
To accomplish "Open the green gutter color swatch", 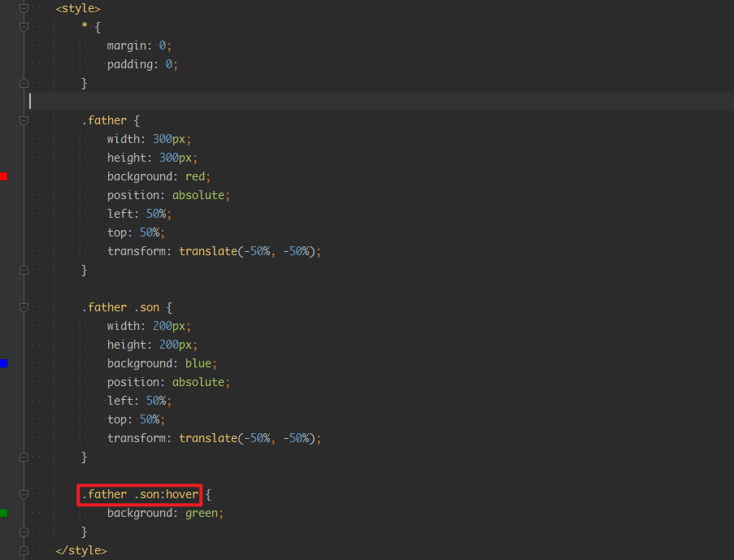I will pyautogui.click(x=4, y=513).
